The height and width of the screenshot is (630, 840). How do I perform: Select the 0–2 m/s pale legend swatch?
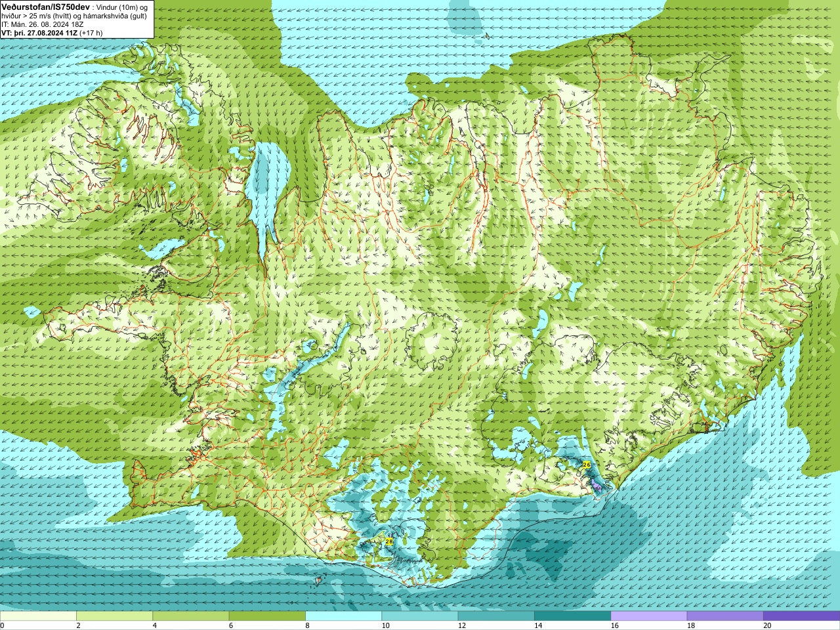click(38, 616)
